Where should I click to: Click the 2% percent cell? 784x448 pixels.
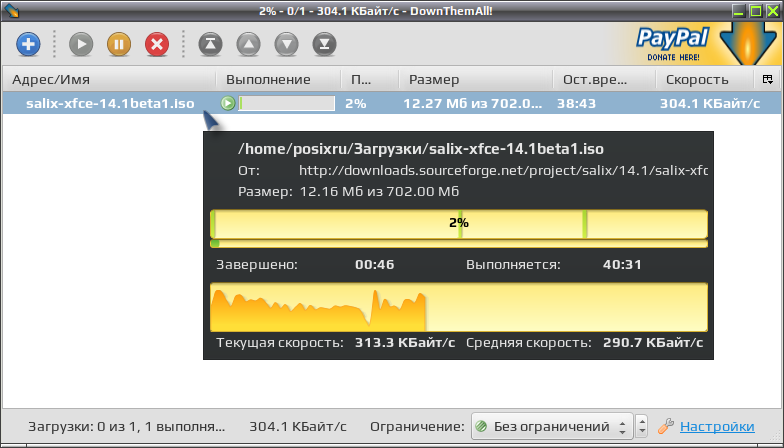click(x=356, y=104)
